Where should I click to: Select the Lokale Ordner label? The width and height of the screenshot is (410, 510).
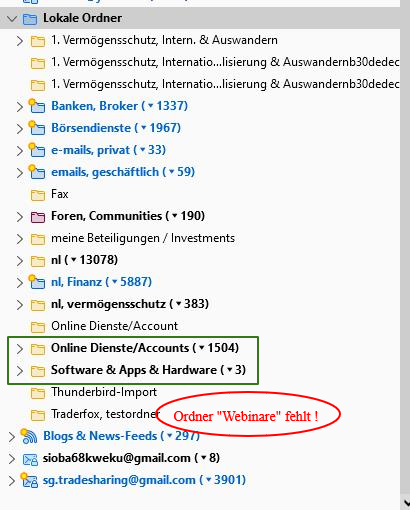click(x=82, y=18)
